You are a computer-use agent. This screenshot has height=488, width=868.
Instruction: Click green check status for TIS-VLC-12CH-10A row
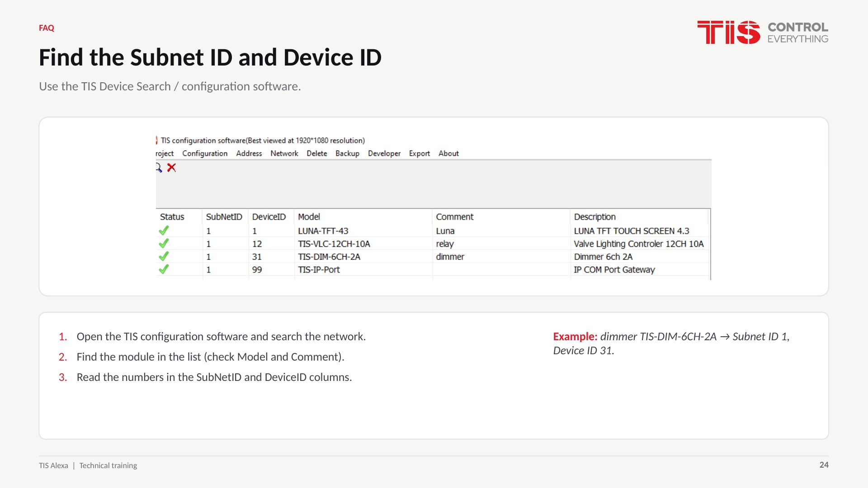164,244
